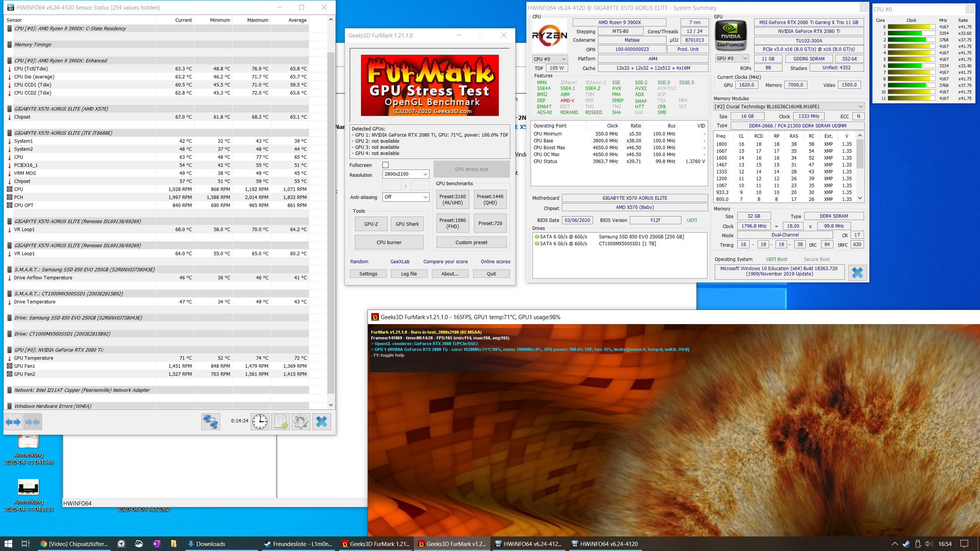Click the inward arrows collapse-columns icon
Screen dimensions: 980x551
click(x=33, y=421)
